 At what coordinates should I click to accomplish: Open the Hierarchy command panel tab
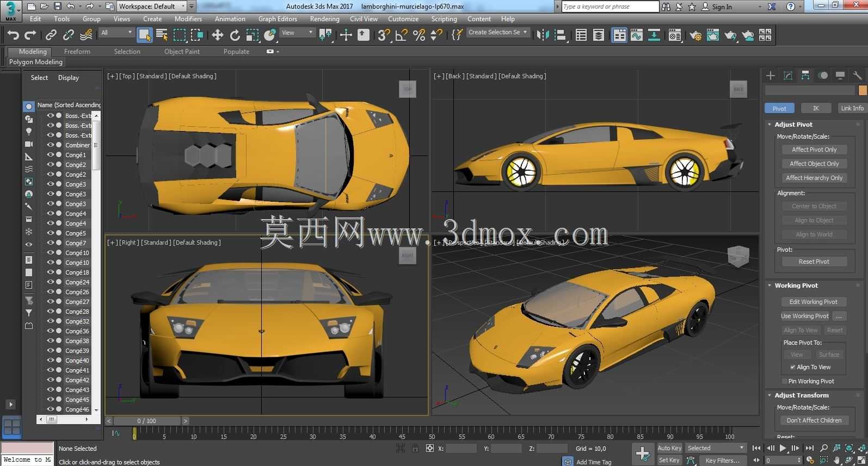805,76
